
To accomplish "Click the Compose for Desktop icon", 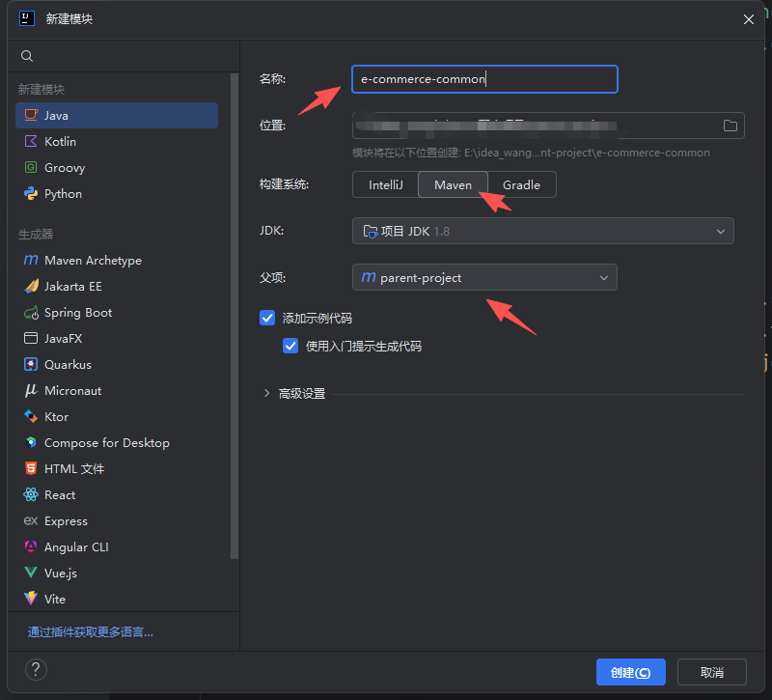I will pos(31,443).
